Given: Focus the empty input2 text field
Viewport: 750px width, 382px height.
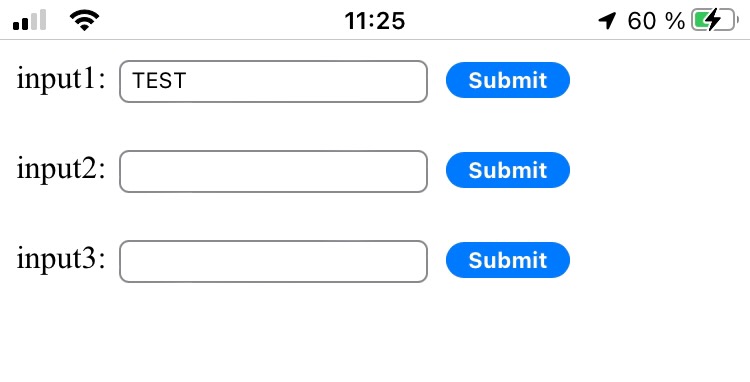Looking at the screenshot, I should 273,171.
